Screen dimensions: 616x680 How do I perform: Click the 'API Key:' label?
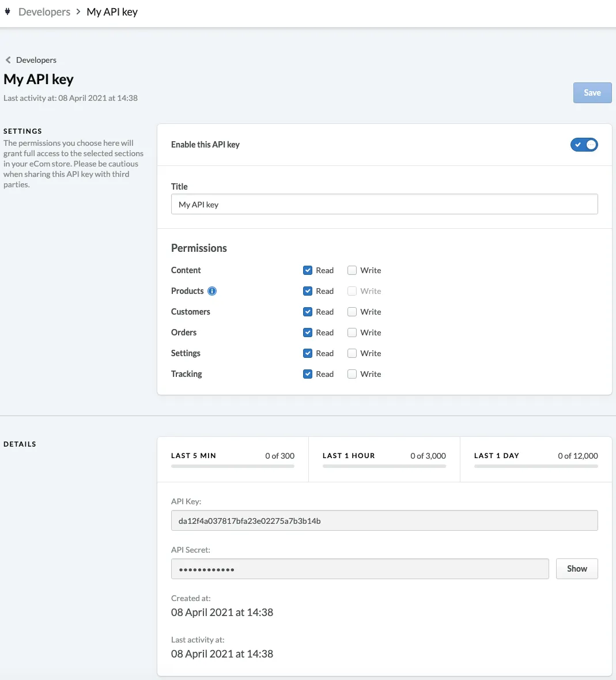click(186, 501)
